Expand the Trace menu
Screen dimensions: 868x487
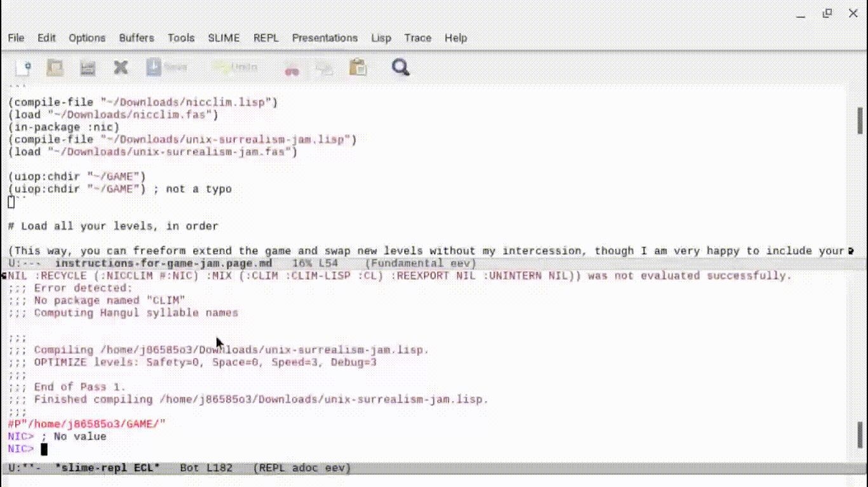pyautogui.click(x=417, y=38)
